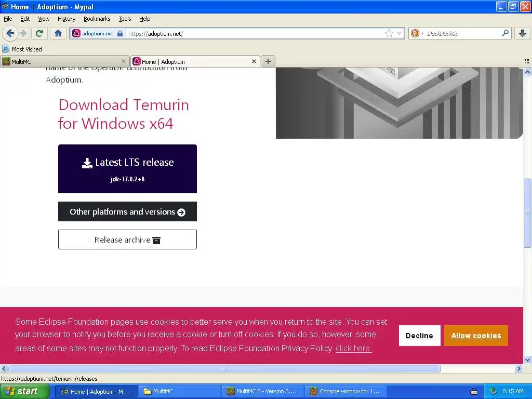Open the History menu
Image resolution: width=532 pixels, height=399 pixels.
pos(66,19)
